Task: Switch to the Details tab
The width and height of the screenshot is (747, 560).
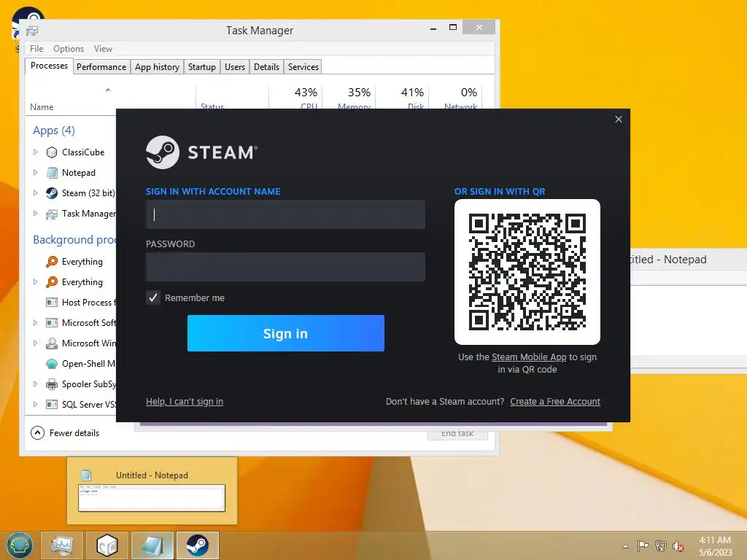Action: click(267, 67)
